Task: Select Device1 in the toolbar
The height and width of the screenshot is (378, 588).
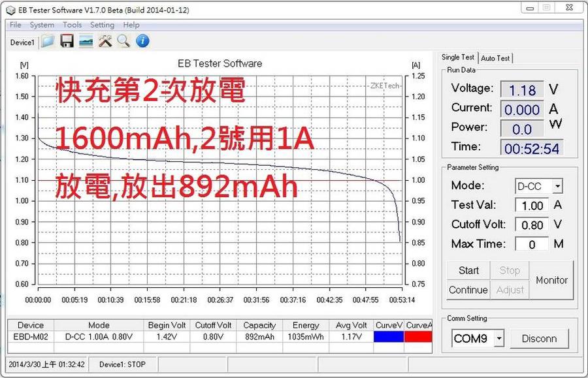Action: 22,42
